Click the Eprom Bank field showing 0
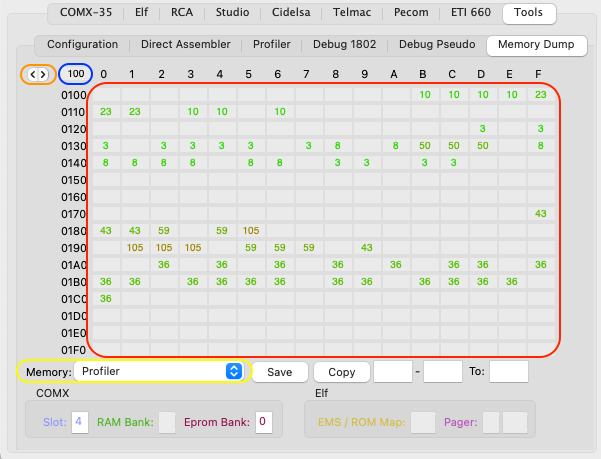The width and height of the screenshot is (601, 459). point(264,422)
